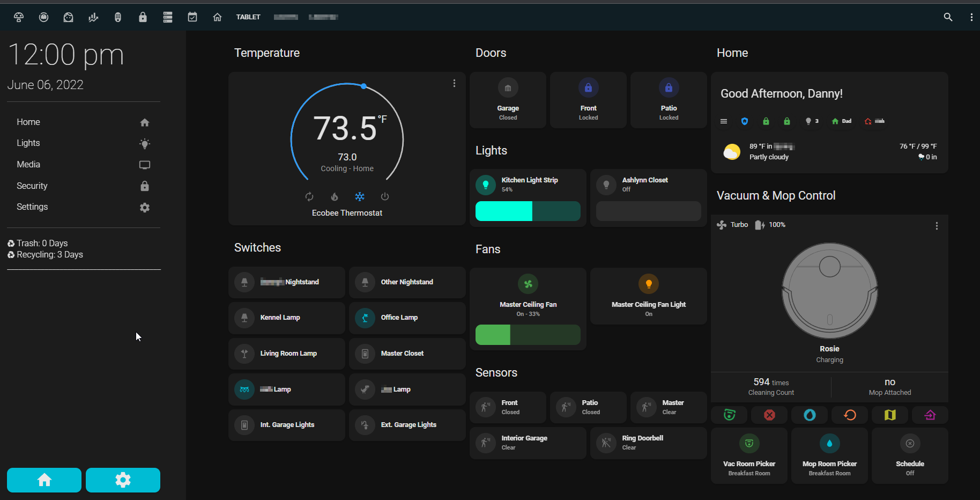Viewport: 980px width, 500px height.
Task: Open the Vac Room Picker selector
Action: (749, 455)
